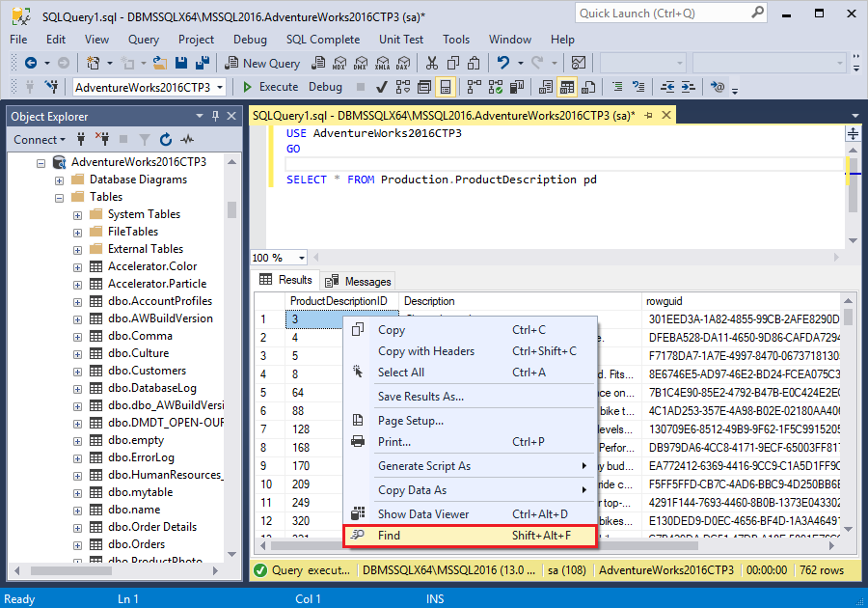This screenshot has height=608, width=868.
Task: Click the Execute button
Action: click(271, 87)
